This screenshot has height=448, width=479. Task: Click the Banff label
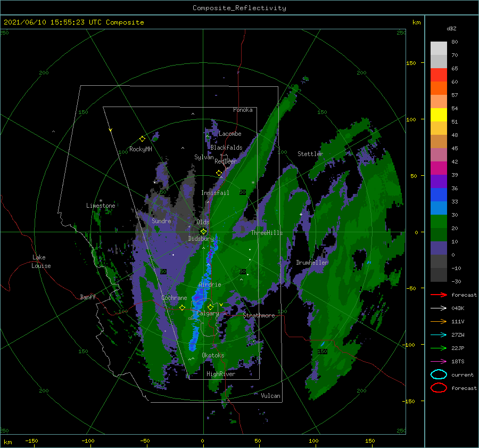point(88,297)
